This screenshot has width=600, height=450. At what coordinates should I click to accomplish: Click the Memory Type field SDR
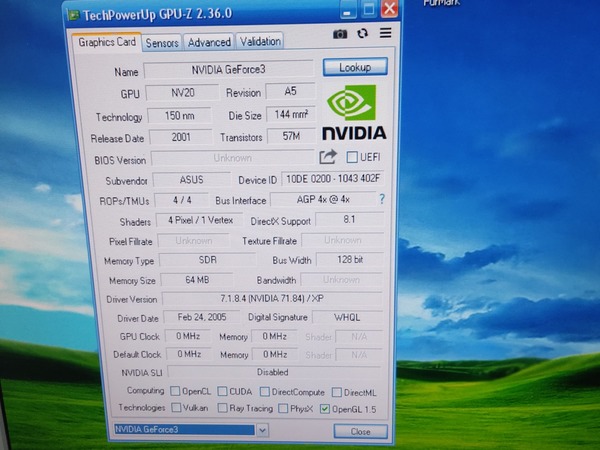click(x=207, y=260)
